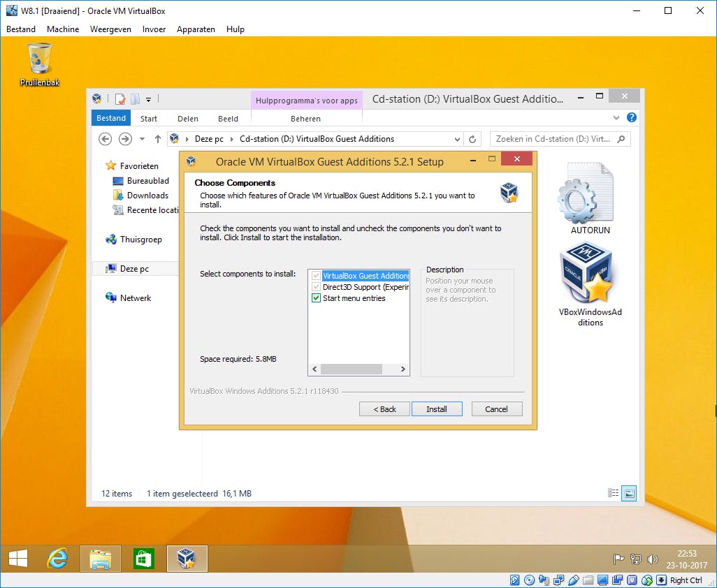Switch to Explorer Start ribbon tab
717x588 pixels.
tap(149, 118)
